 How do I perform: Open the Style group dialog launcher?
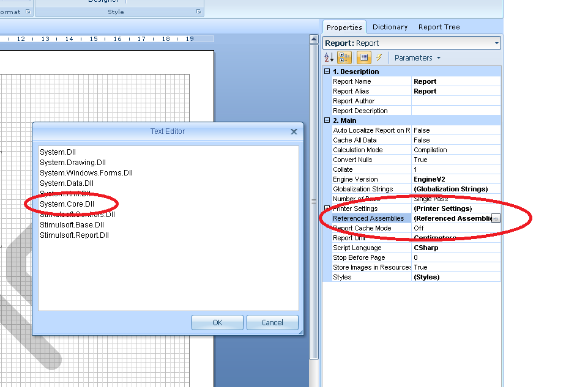198,12
